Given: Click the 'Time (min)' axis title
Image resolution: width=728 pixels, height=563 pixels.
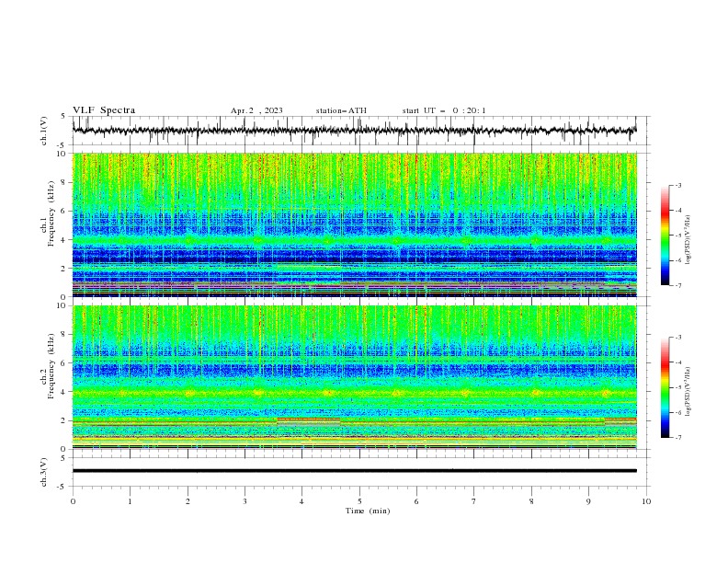Looking at the screenshot, I should [x=368, y=511].
